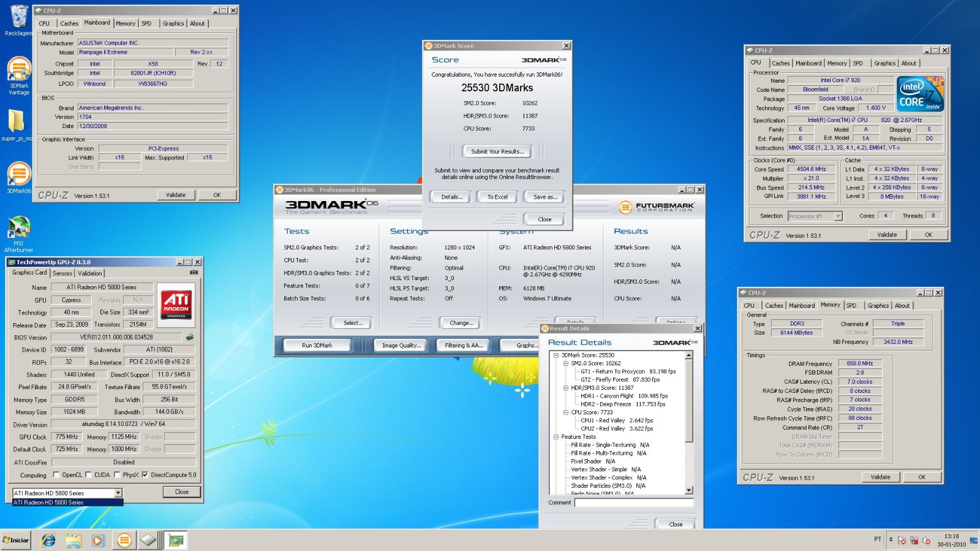This screenshot has width=980, height=551.
Task: Open Filtering & AA... settings button
Action: (464, 345)
